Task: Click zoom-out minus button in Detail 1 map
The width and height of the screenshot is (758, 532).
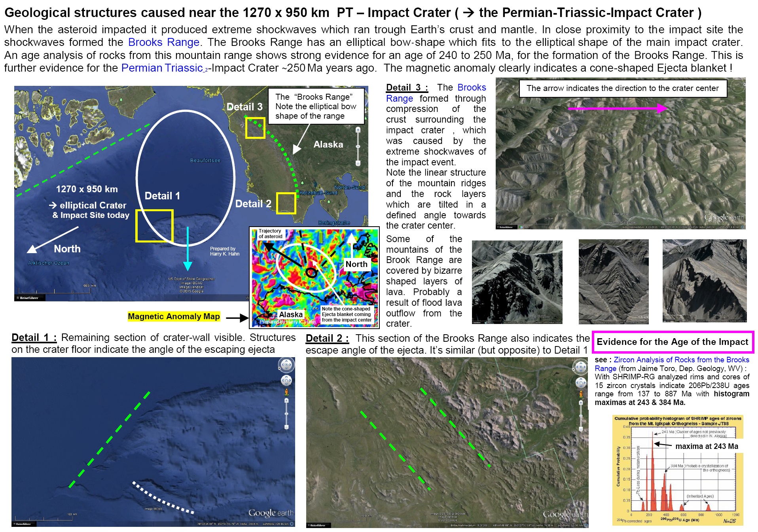Action: pyautogui.click(x=286, y=427)
